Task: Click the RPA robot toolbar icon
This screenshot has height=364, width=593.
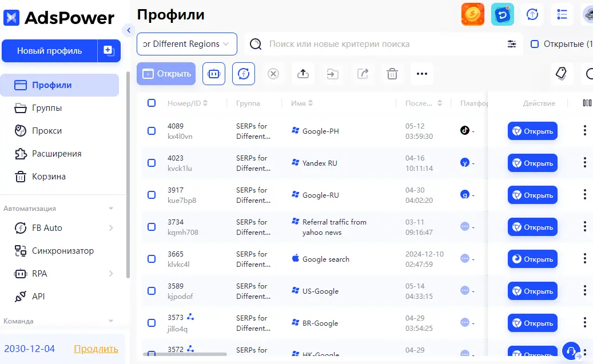Action: tap(214, 74)
